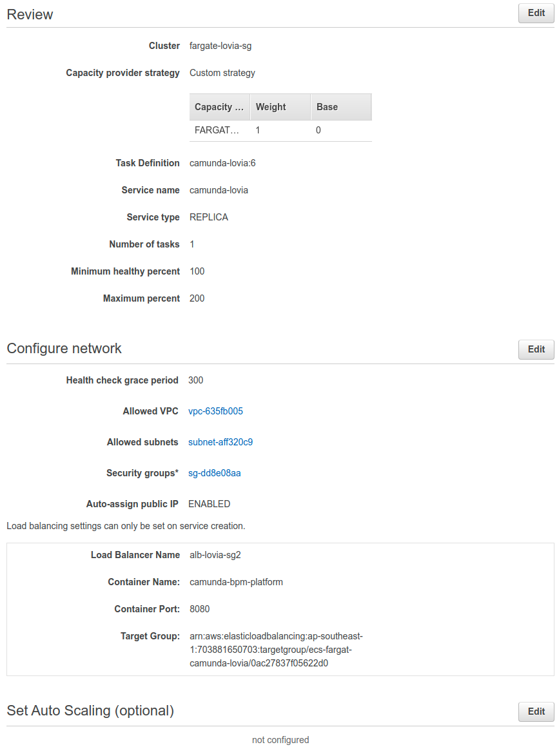Select the FARGAT… capacity provider row

coord(280,130)
